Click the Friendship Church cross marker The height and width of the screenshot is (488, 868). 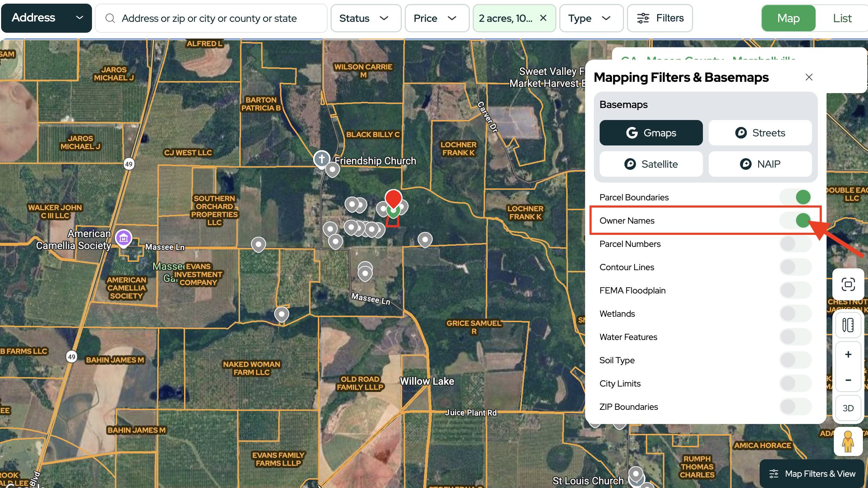pos(321,159)
